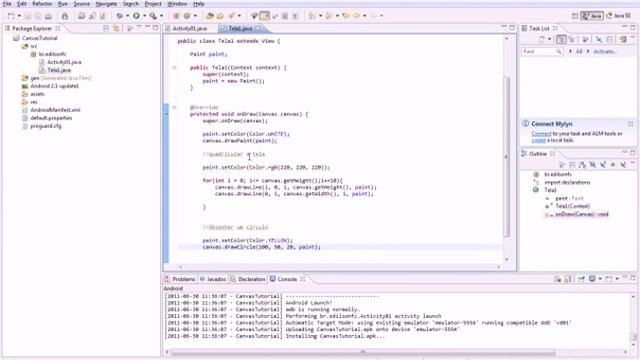Select the default.properties file
The width and height of the screenshot is (640, 360).
pyautogui.click(x=51, y=118)
